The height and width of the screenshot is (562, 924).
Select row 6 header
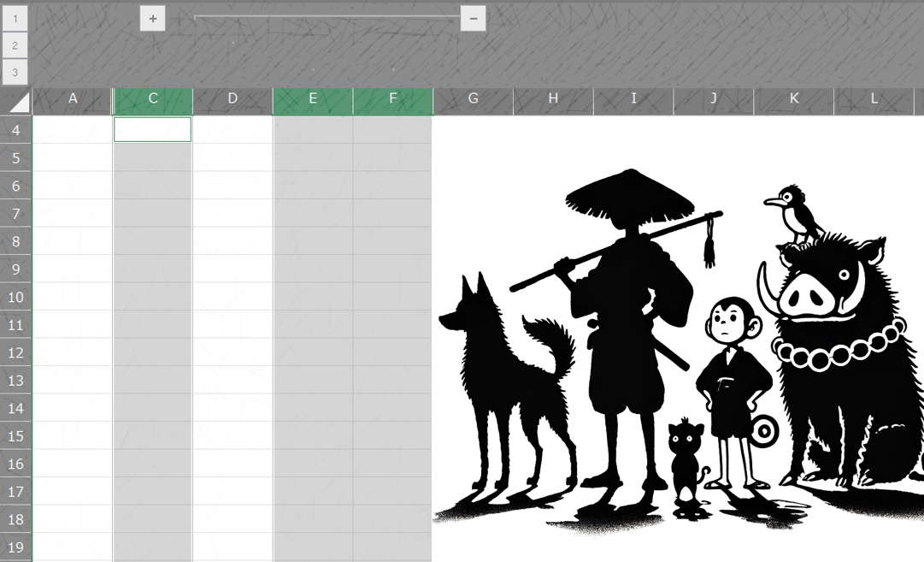(x=16, y=186)
